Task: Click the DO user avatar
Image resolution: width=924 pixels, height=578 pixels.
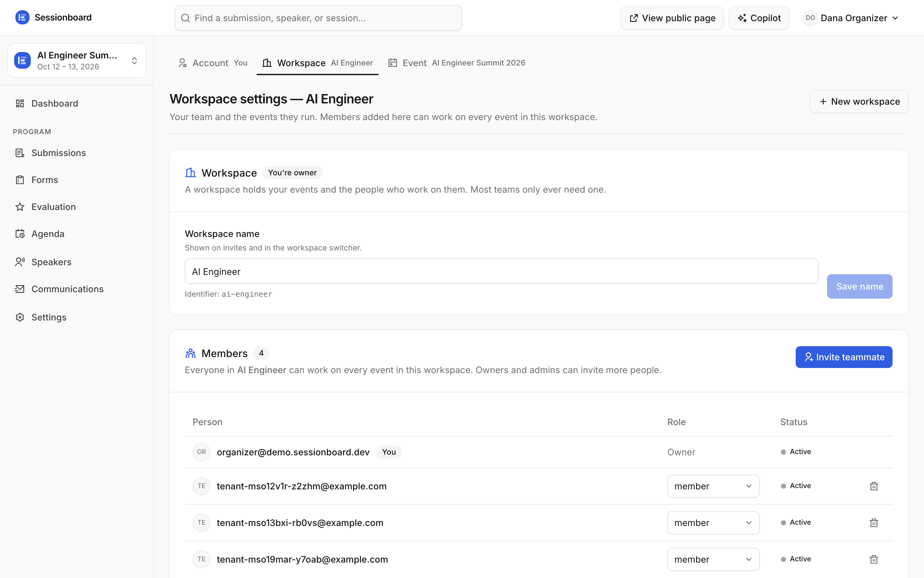Action: click(810, 18)
